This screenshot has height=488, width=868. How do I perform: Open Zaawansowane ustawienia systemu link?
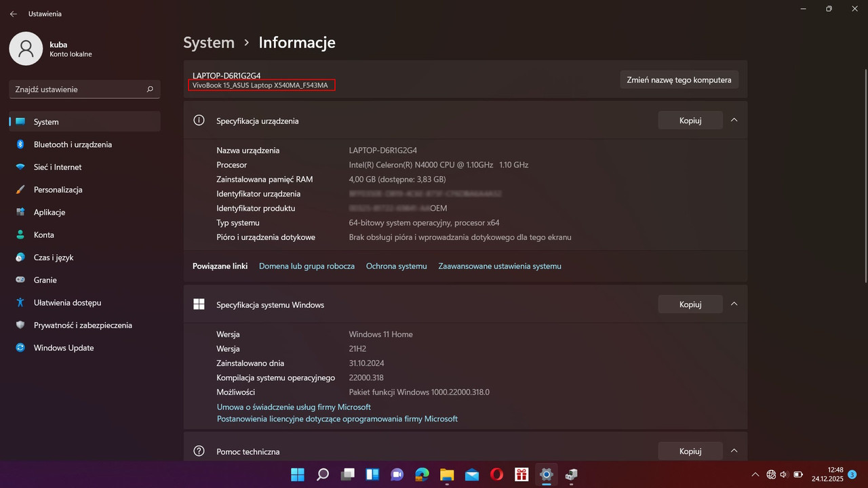[500, 266]
